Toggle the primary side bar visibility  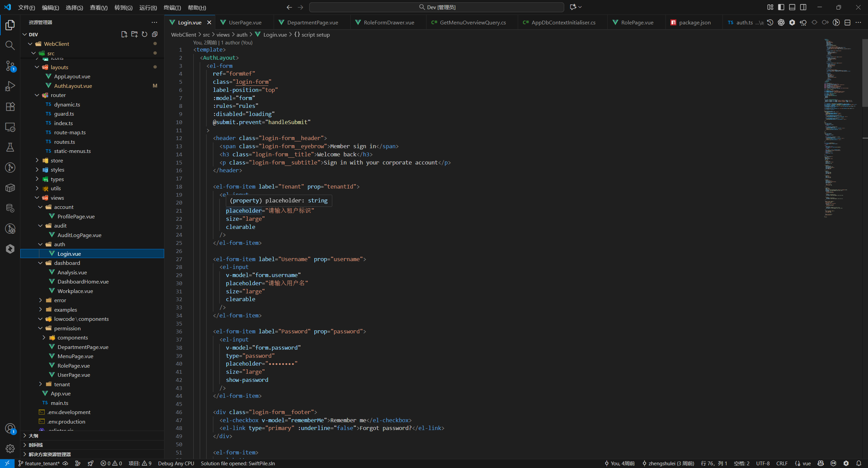(781, 7)
